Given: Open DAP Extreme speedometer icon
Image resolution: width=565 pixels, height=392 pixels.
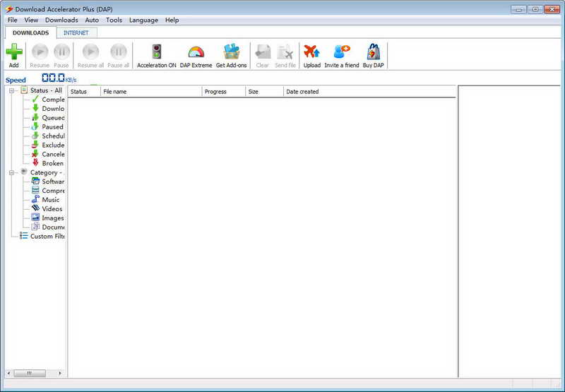Looking at the screenshot, I should tap(196, 52).
